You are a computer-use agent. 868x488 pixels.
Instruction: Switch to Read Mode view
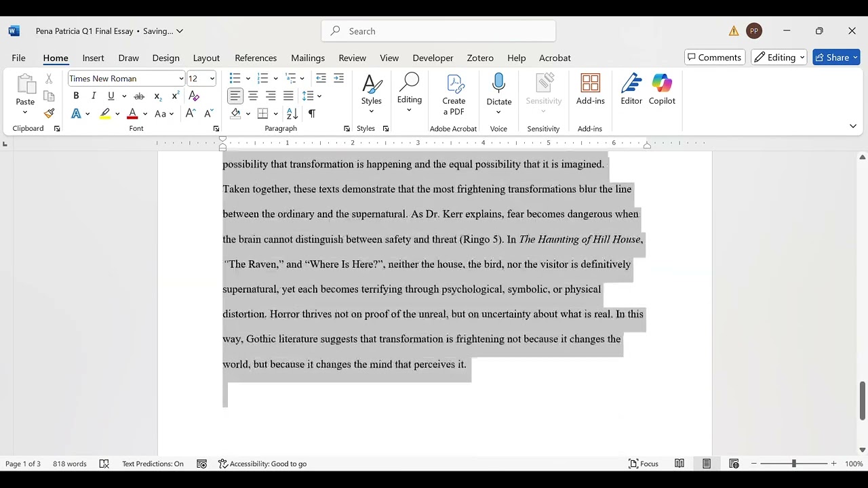click(679, 464)
